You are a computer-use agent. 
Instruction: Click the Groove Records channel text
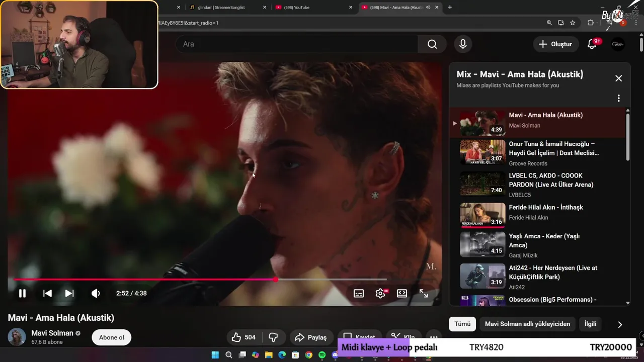528,163
